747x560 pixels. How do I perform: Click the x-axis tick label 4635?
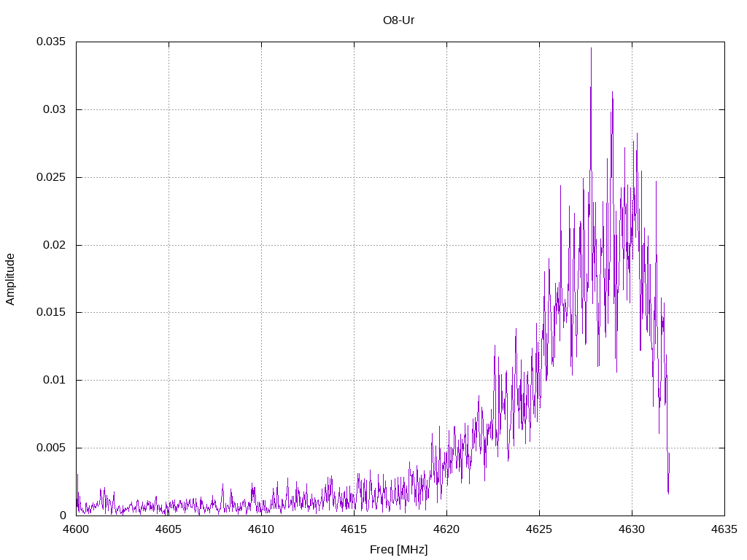pyautogui.click(x=724, y=529)
